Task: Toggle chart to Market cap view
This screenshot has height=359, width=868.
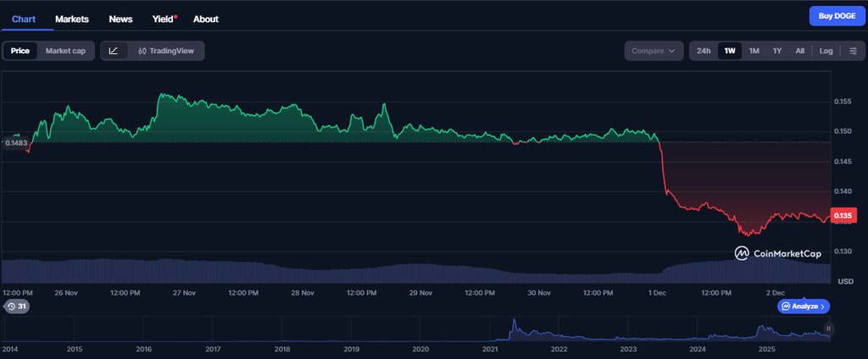Action: click(x=65, y=51)
